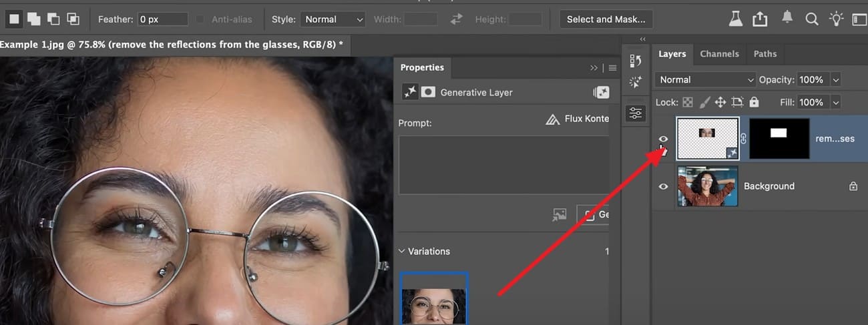
Task: Click the Height input field
Action: pyautogui.click(x=525, y=19)
